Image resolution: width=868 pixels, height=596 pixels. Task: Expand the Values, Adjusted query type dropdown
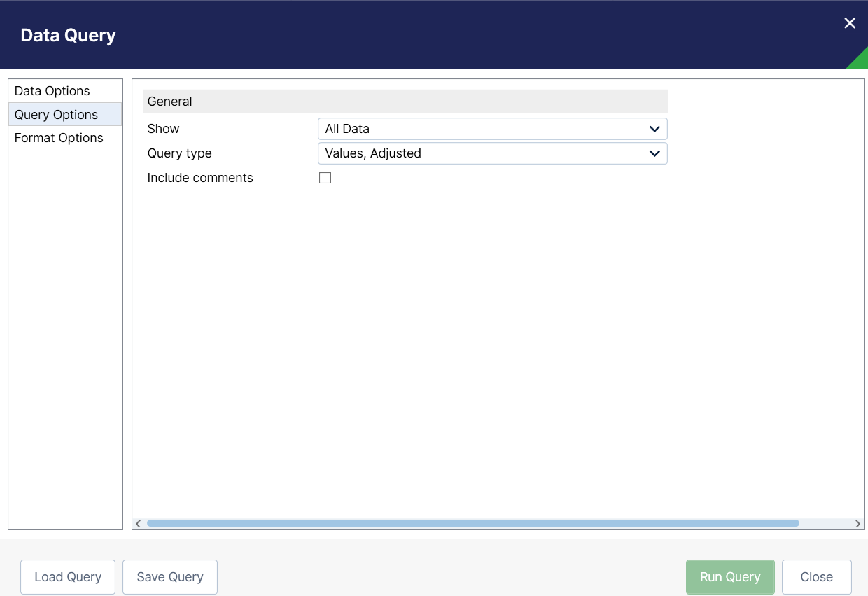click(483, 153)
